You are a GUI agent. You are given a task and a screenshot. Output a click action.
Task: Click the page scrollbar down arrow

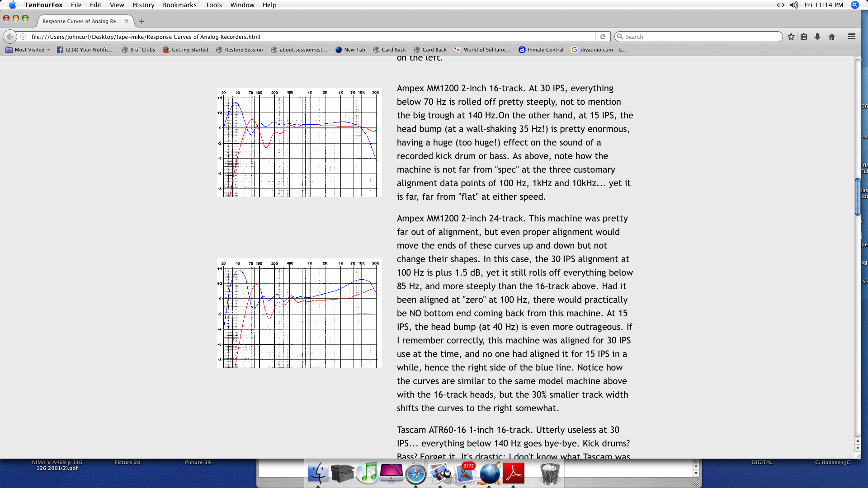click(858, 448)
